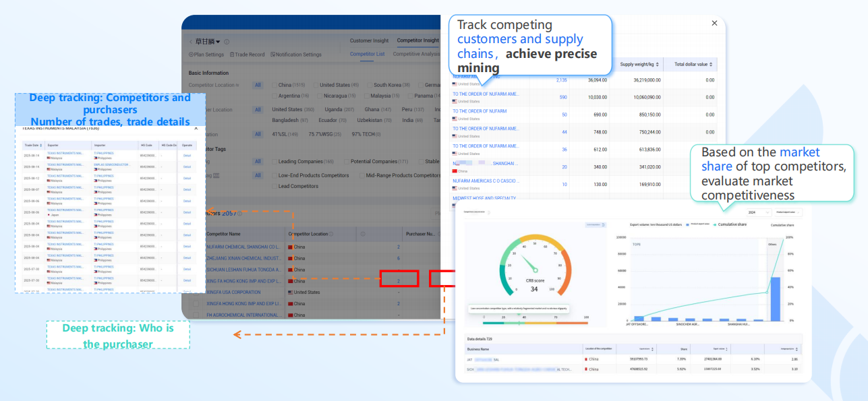
Task: Open Plan Settings
Action: coord(206,55)
